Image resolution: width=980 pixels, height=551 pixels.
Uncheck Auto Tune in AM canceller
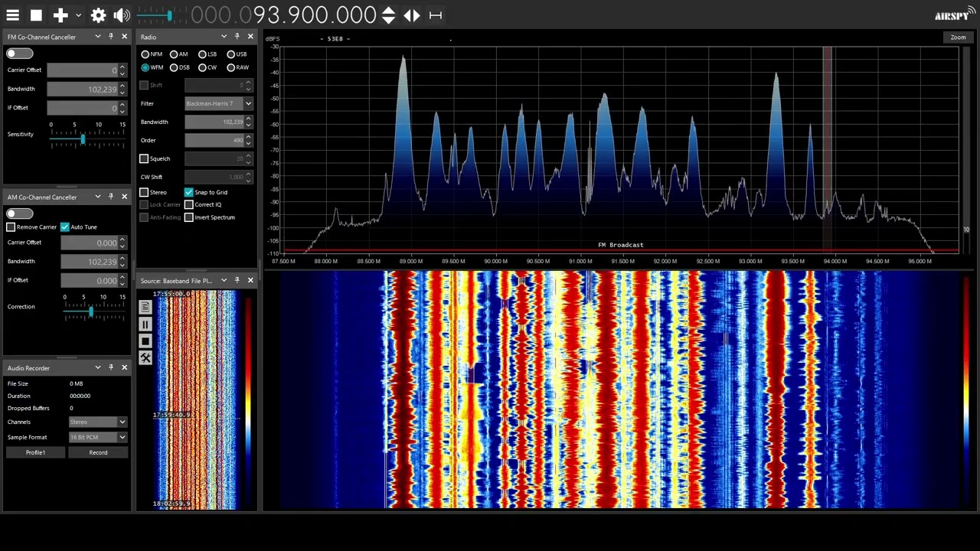tap(65, 227)
